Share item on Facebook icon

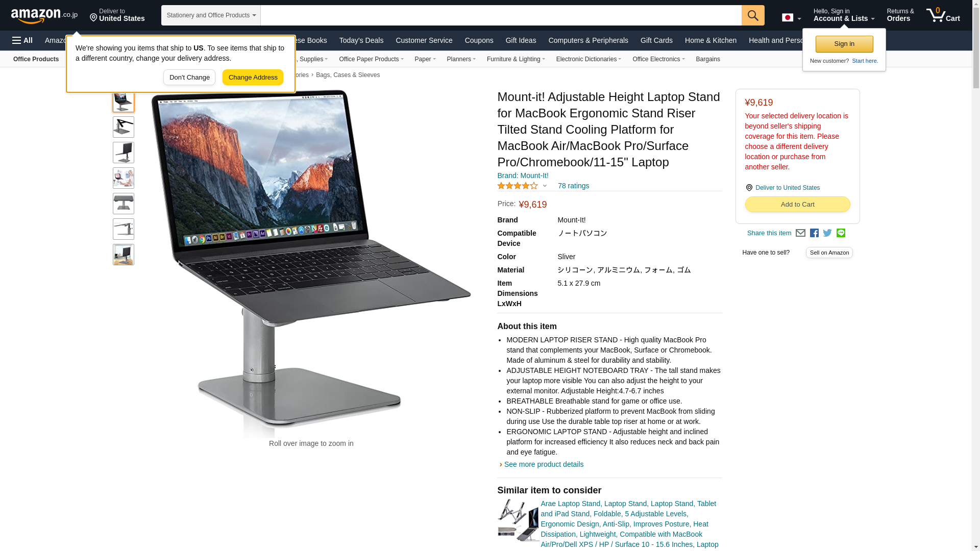[x=814, y=233]
